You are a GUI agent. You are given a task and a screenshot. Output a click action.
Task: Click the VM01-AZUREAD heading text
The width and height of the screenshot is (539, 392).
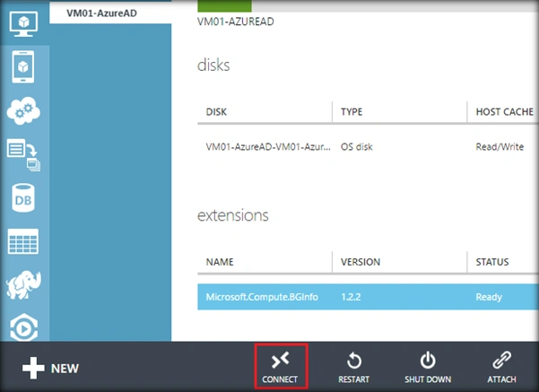coord(236,22)
